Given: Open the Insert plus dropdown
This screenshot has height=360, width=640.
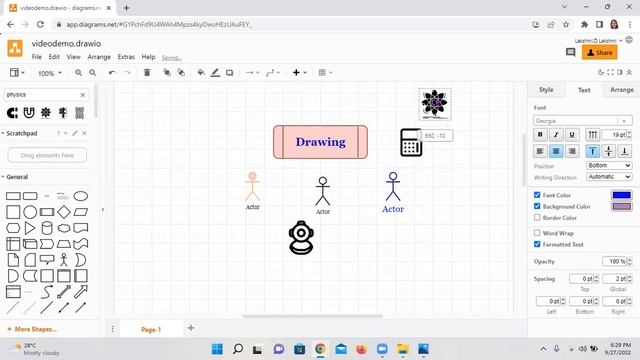Looking at the screenshot, I should point(300,73).
